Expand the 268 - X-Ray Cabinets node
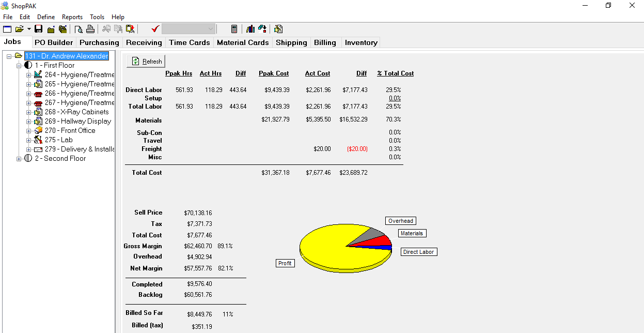The height and width of the screenshot is (333, 644). 29,112
